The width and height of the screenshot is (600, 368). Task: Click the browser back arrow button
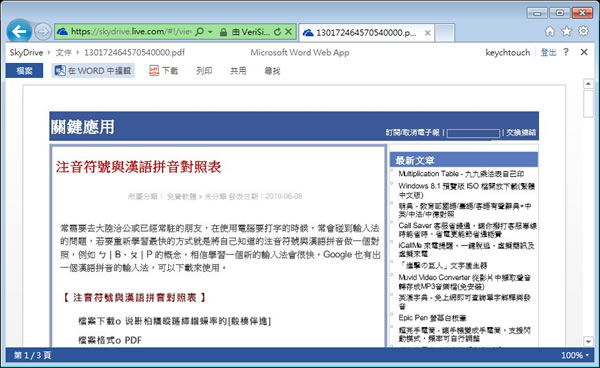(19, 31)
